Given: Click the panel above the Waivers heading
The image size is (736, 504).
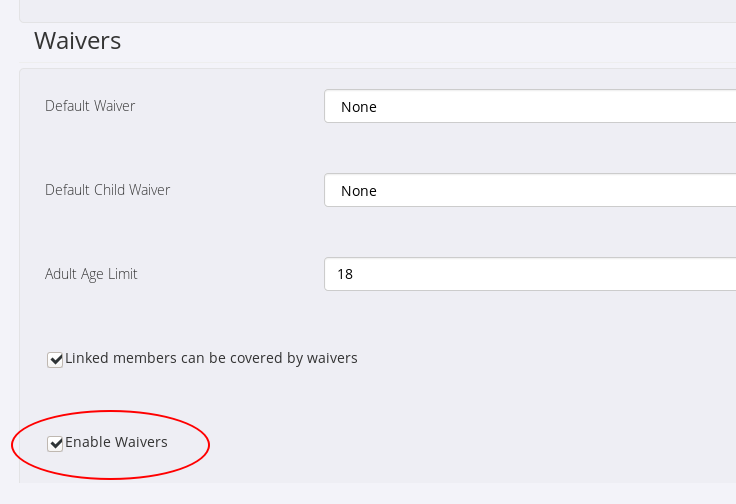Looking at the screenshot, I should tap(380, 10).
